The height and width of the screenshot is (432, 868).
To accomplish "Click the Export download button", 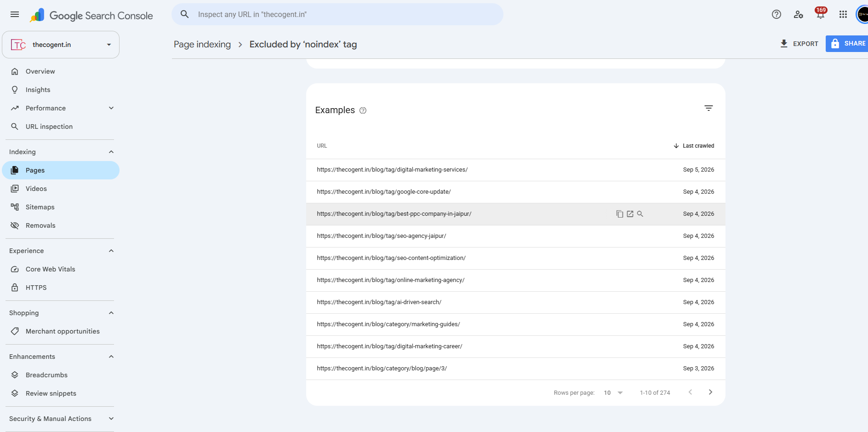I will 799,44.
